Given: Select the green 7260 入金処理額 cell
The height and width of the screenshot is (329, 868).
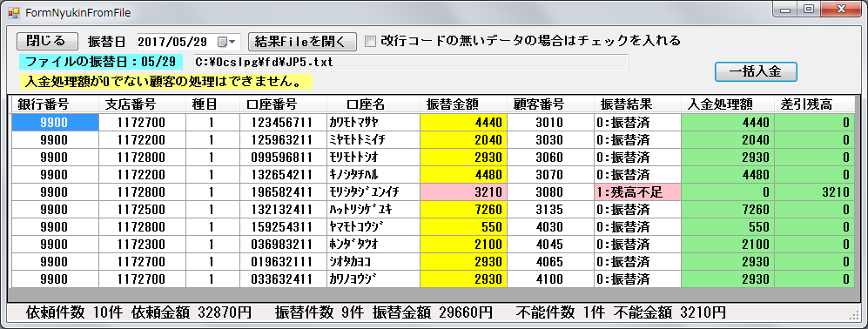Looking at the screenshot, I should pyautogui.click(x=727, y=210).
